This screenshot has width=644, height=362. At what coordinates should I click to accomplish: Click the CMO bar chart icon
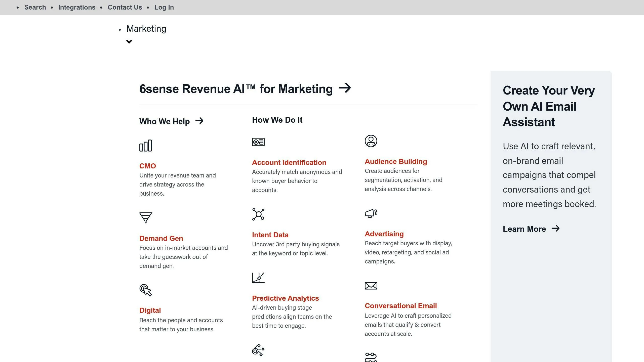146,146
